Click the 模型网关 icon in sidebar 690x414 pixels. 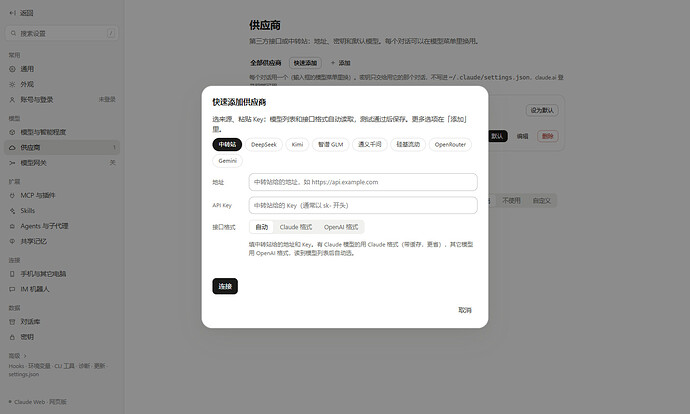[12, 163]
